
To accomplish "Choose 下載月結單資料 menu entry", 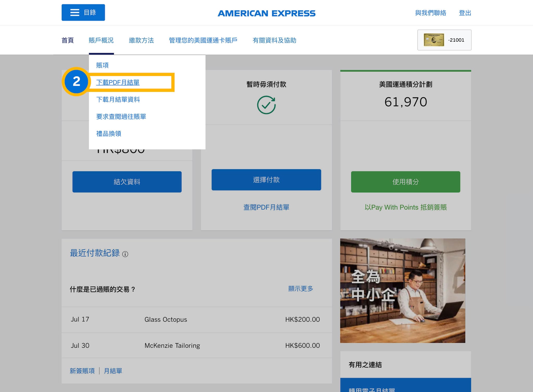I will pos(118,99).
